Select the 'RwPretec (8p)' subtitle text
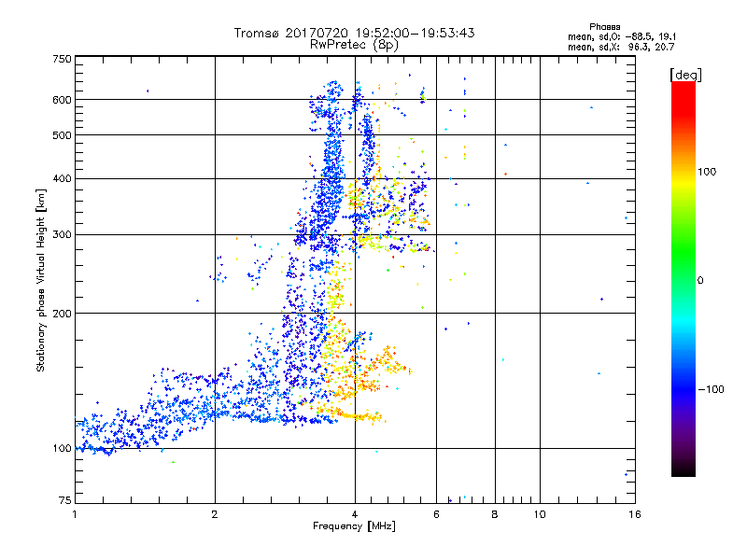Viewport: 747px width, 560px height. pos(355,45)
